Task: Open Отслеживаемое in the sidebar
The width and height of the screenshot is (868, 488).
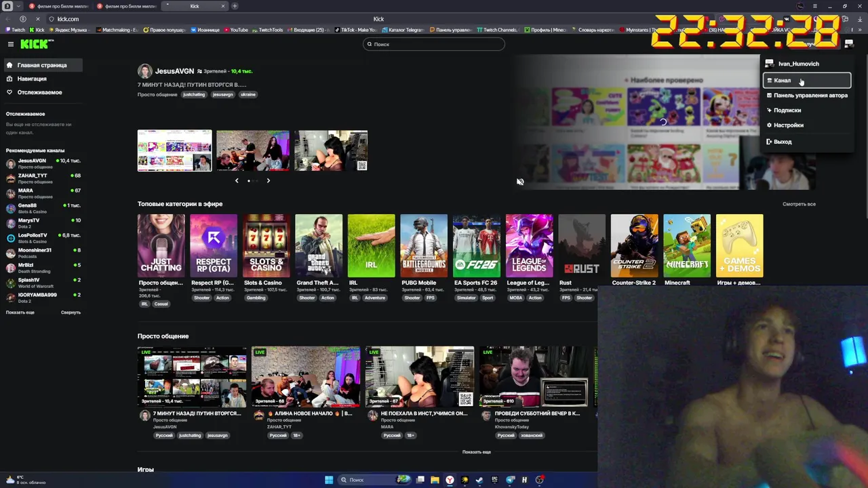Action: click(x=42, y=92)
